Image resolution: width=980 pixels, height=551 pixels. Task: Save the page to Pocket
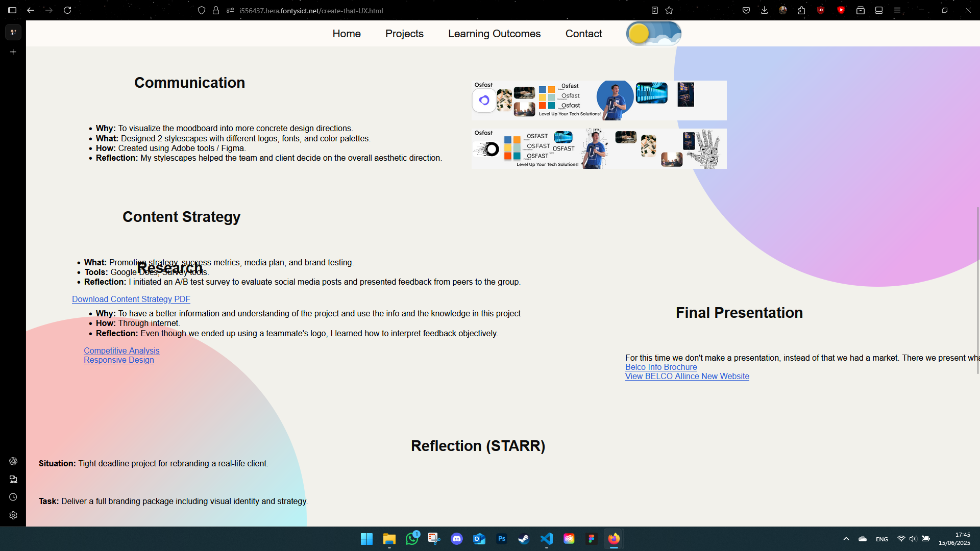746,10
